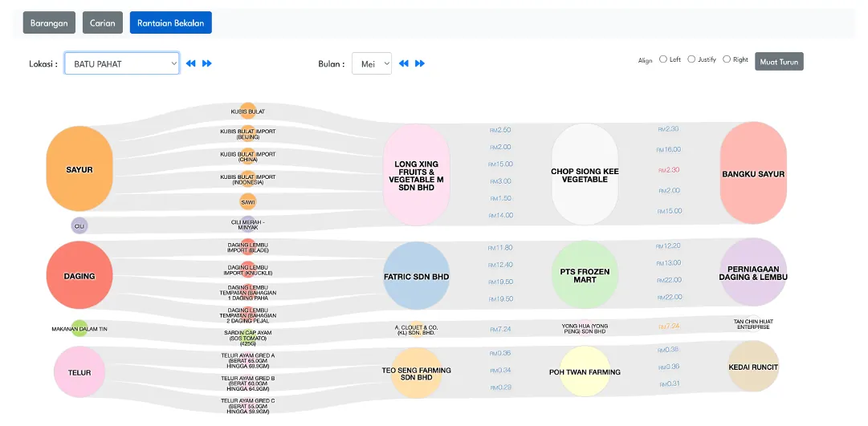Click the orange RM7.24 price label

coord(669,327)
